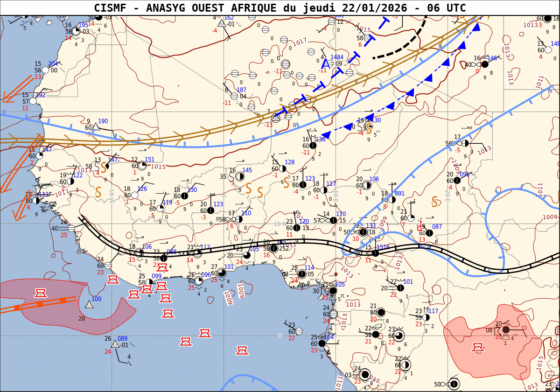
Task: Click the triangle station marker labeled 089
Action: (x=115, y=344)
